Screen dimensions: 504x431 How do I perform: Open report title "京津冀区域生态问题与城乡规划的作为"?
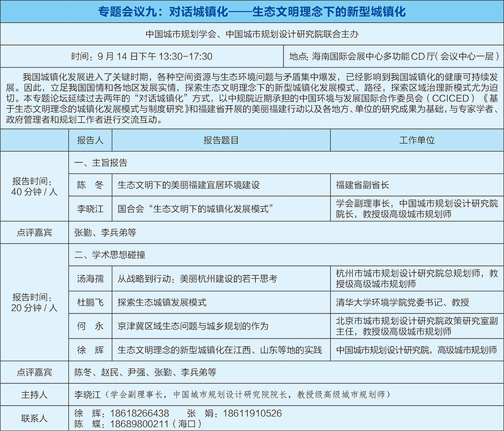(193, 326)
